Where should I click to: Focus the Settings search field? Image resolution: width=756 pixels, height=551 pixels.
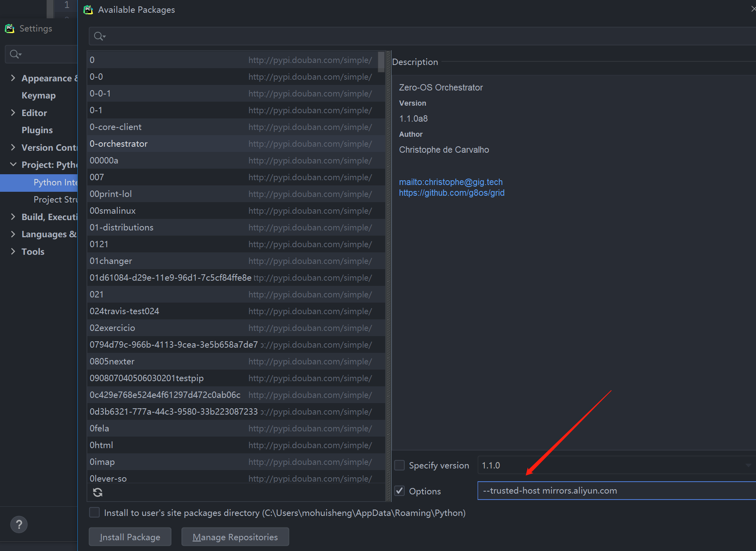pyautogui.click(x=41, y=54)
